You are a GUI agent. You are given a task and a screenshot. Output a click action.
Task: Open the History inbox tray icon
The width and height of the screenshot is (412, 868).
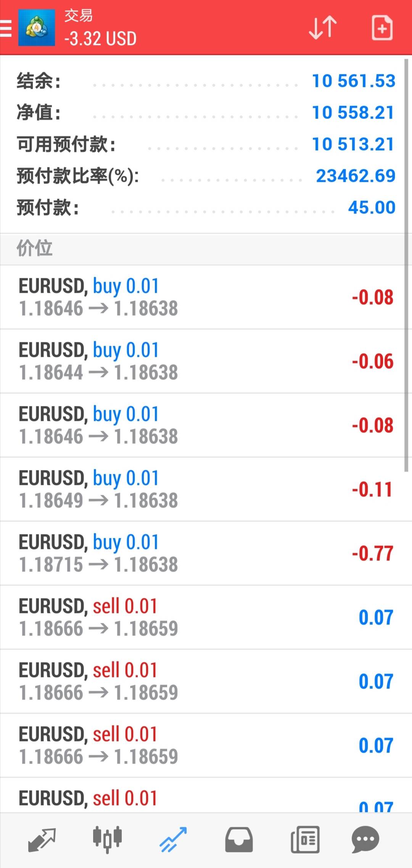click(239, 839)
